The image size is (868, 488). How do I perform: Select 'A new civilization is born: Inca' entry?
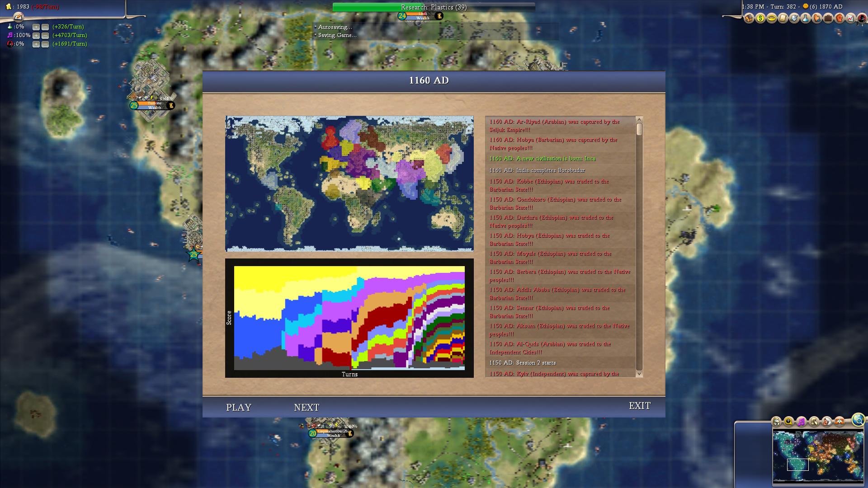tap(560, 159)
